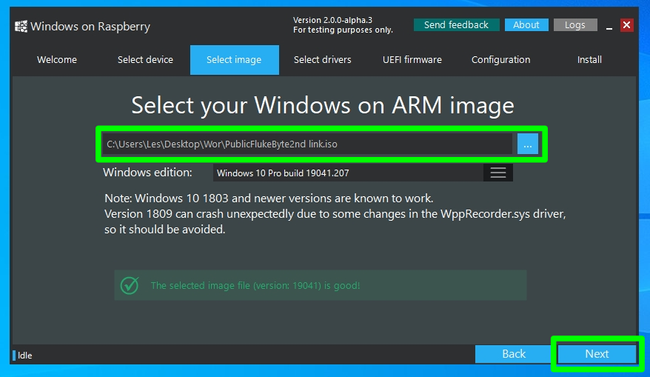
Task: Open the Select drivers tab
Action: (323, 60)
